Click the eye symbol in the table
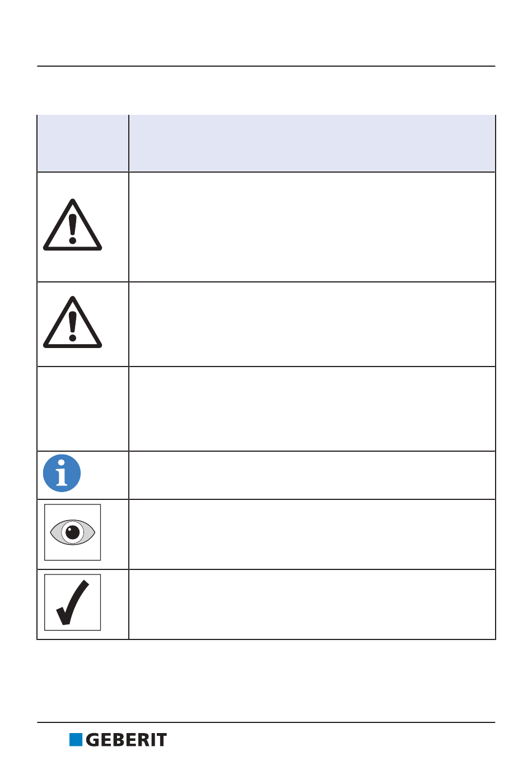Image resolution: width=532 pixels, height=765 pixels. (x=72, y=532)
